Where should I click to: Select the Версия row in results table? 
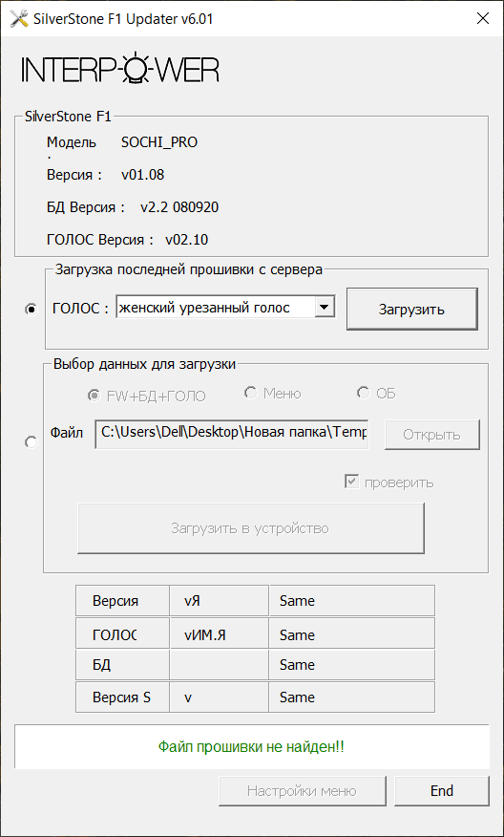point(255,601)
